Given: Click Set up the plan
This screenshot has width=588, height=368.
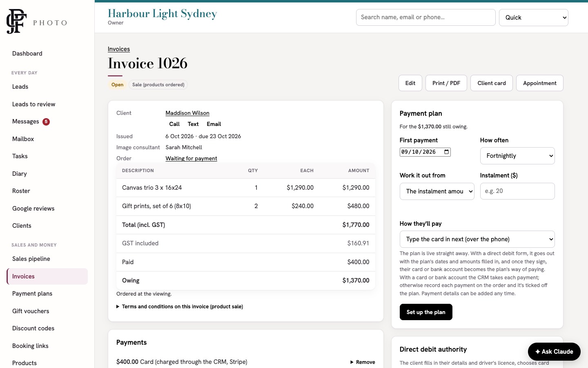Looking at the screenshot, I should pyautogui.click(x=426, y=312).
